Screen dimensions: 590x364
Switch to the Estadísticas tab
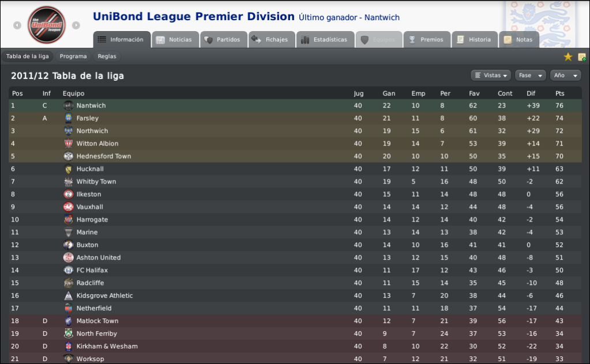pos(325,40)
